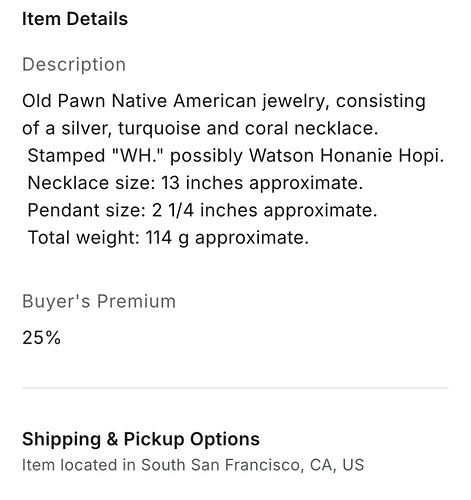
Task: Click the divider line above Shipping section
Action: [235, 388]
